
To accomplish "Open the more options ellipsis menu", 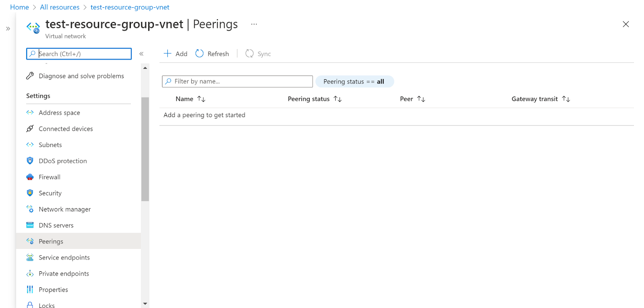I will [254, 24].
